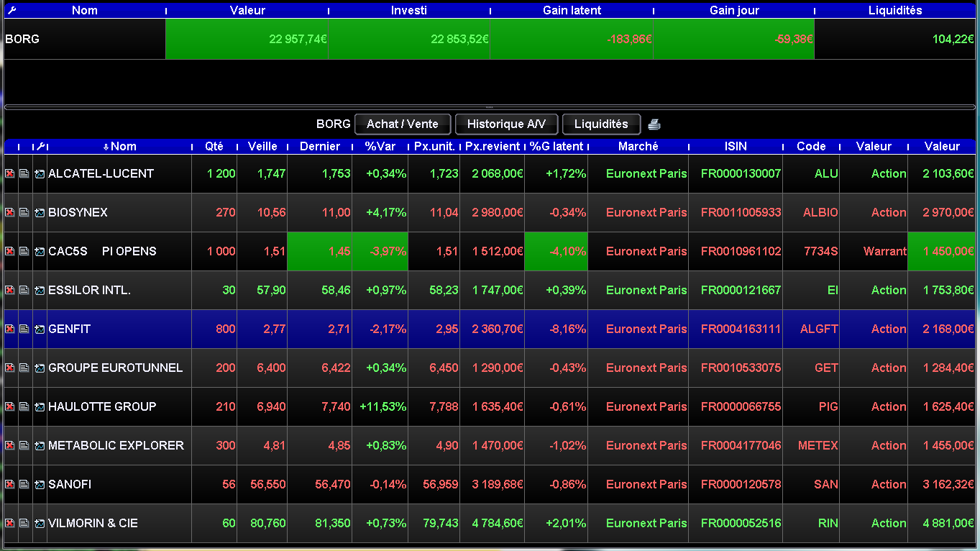
Task: Open the wrench settings icon in the top header
Action: point(12,10)
